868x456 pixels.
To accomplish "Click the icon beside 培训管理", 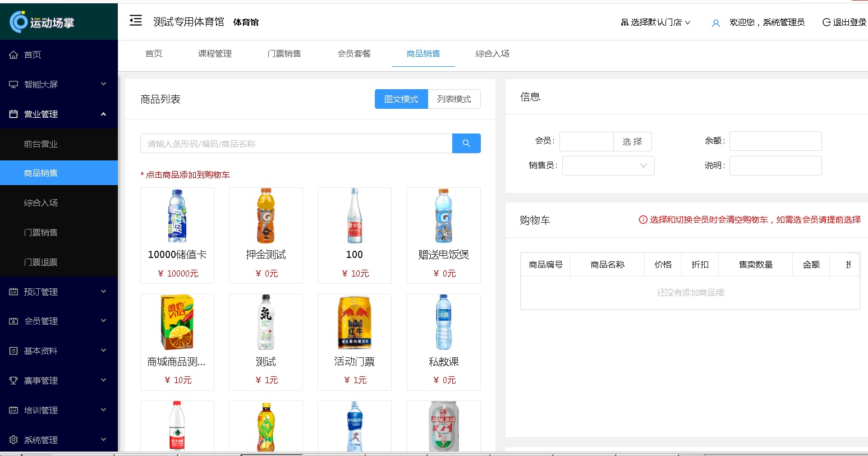I will click(13, 410).
